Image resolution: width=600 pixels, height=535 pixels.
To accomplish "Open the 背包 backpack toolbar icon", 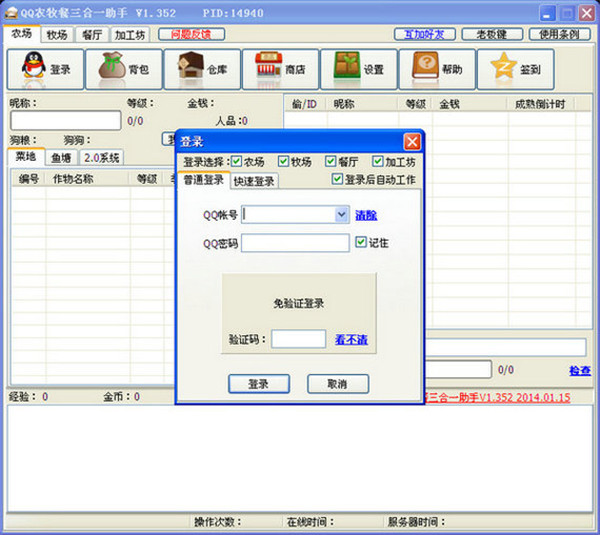I will [124, 70].
